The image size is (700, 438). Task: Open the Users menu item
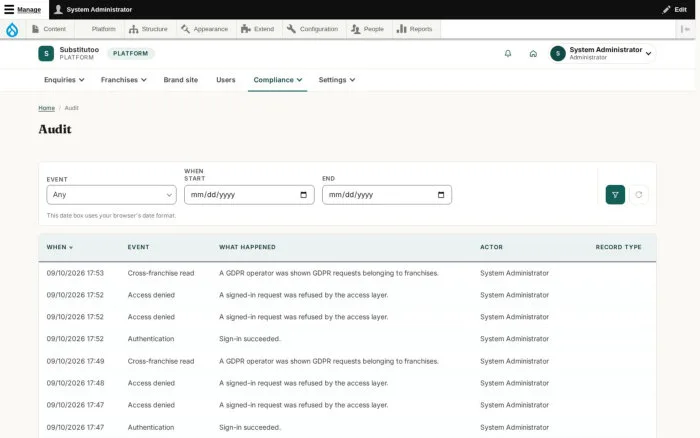pyautogui.click(x=225, y=80)
